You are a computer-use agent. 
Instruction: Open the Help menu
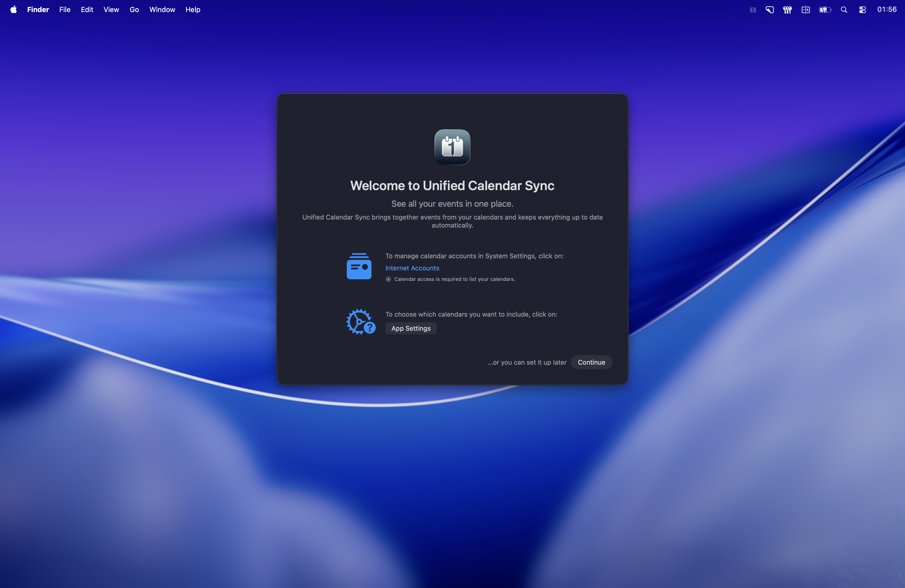[x=192, y=10]
